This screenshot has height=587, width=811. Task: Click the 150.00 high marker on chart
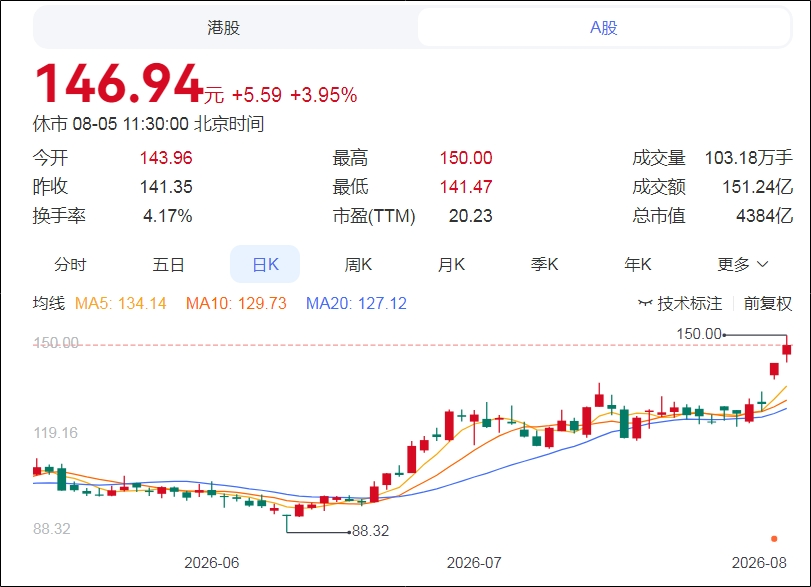point(699,334)
